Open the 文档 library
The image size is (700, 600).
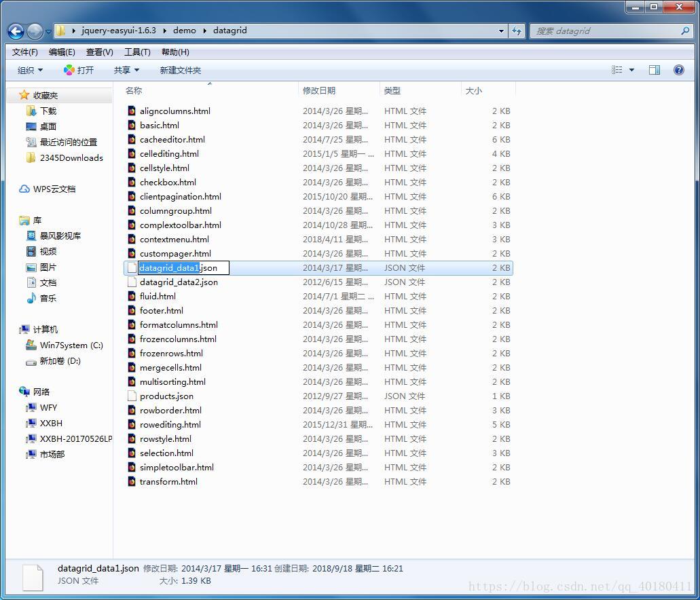point(48,283)
